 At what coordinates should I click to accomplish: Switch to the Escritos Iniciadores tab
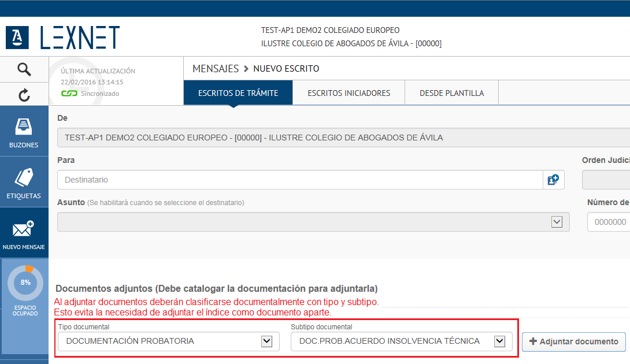pos(349,93)
